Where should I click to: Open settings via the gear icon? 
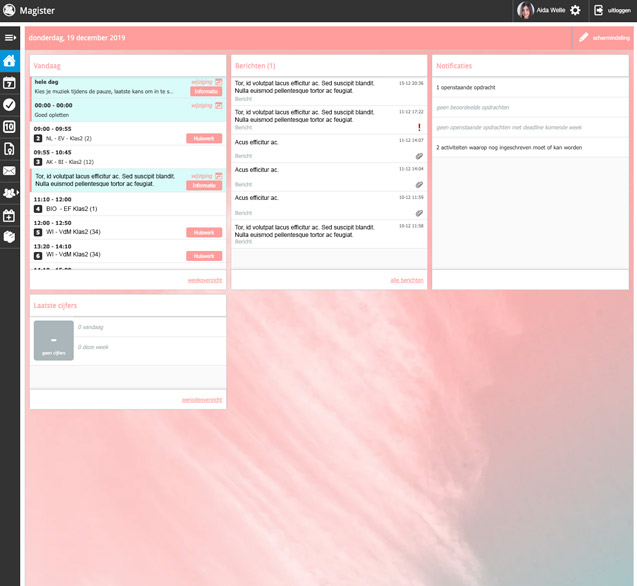click(x=575, y=10)
